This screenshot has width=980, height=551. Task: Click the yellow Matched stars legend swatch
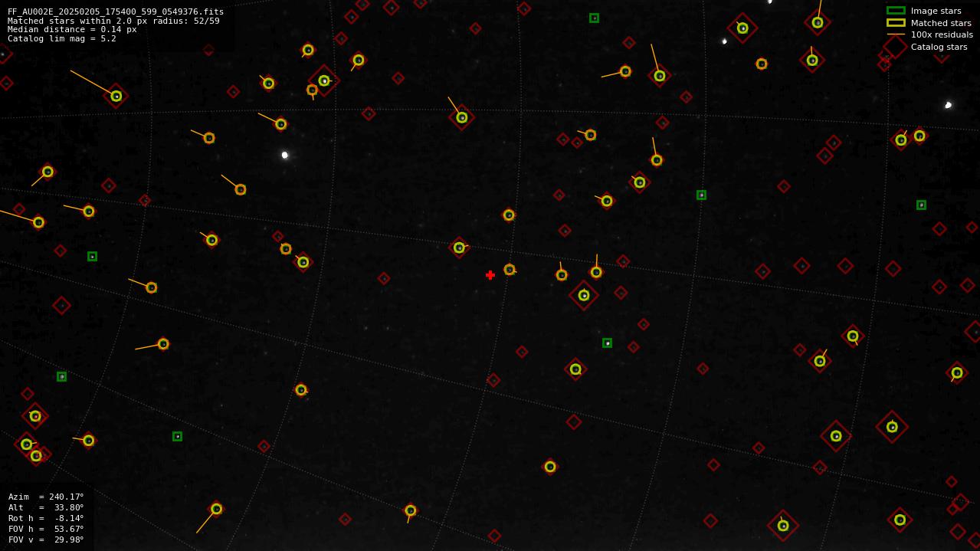(x=896, y=23)
